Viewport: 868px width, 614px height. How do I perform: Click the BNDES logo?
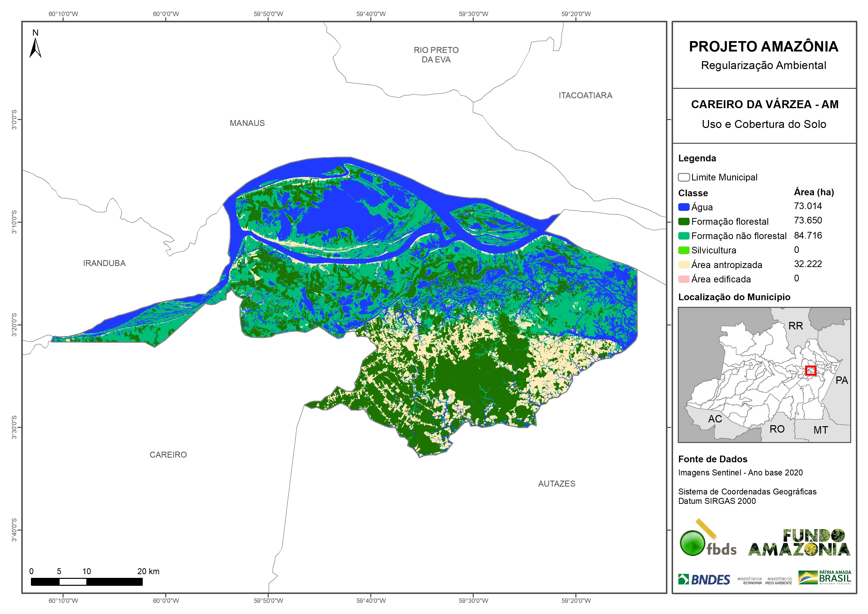pyautogui.click(x=704, y=580)
